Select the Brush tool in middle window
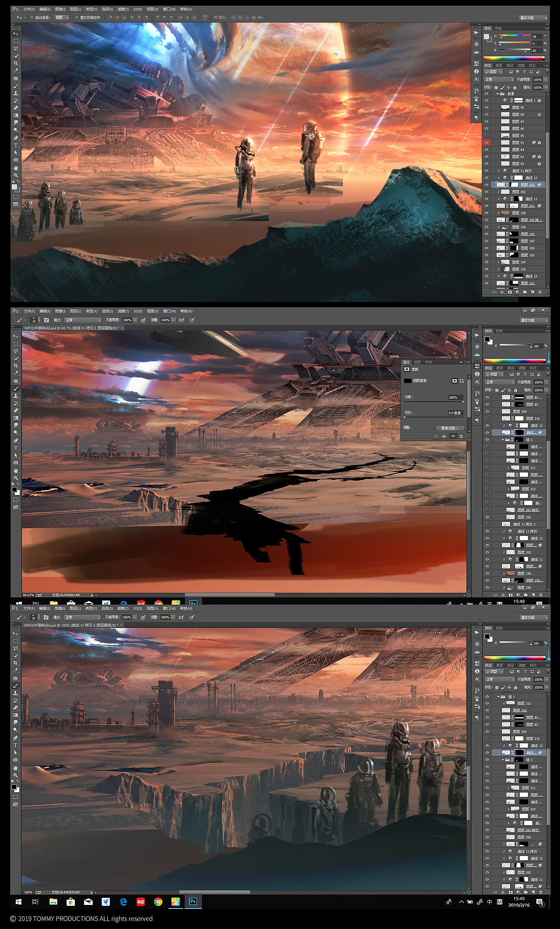 pyautogui.click(x=16, y=388)
